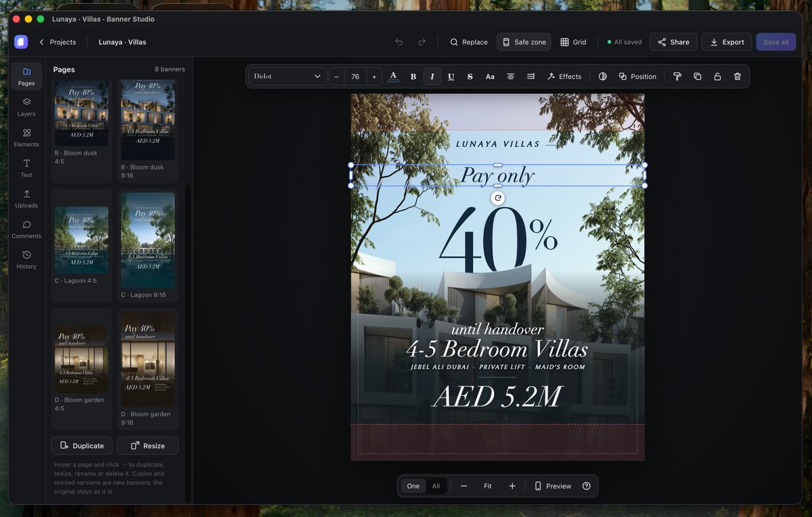
Task: Open the Effects menu
Action: coord(564,76)
